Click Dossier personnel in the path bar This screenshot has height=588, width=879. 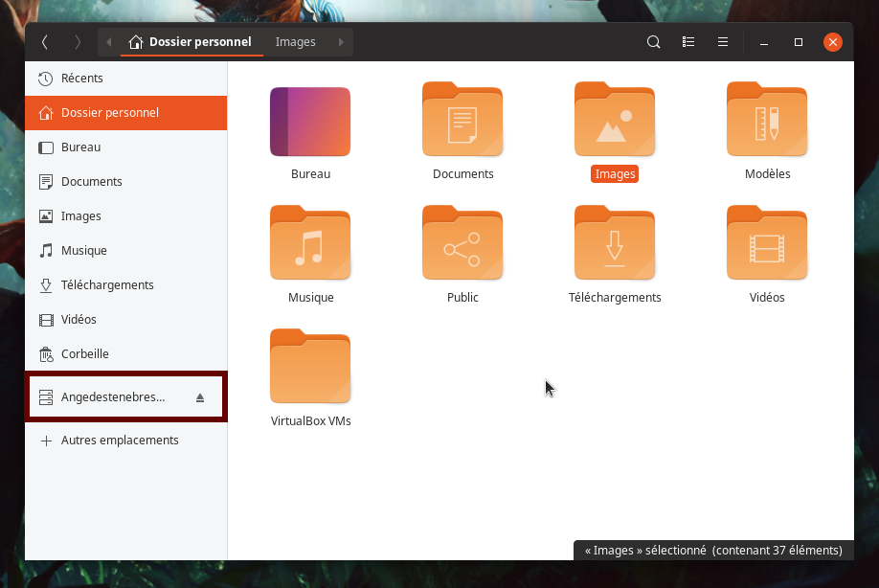pos(191,42)
